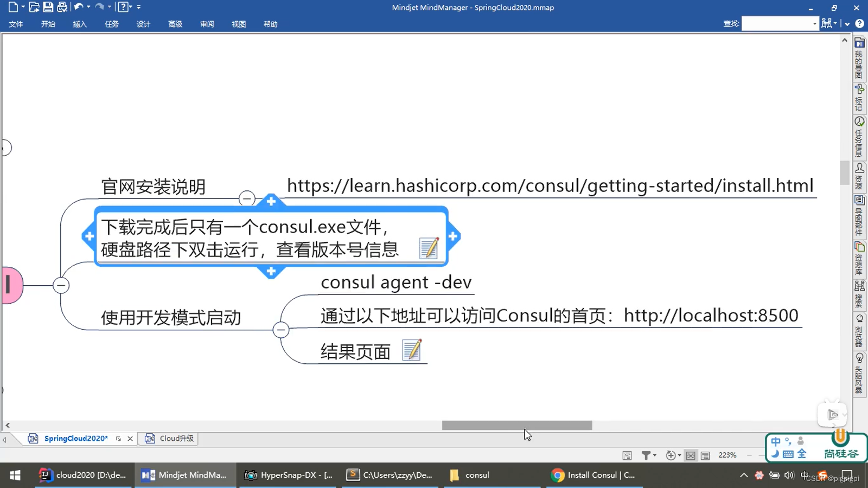Open the search field dropdown arrow

815,23
